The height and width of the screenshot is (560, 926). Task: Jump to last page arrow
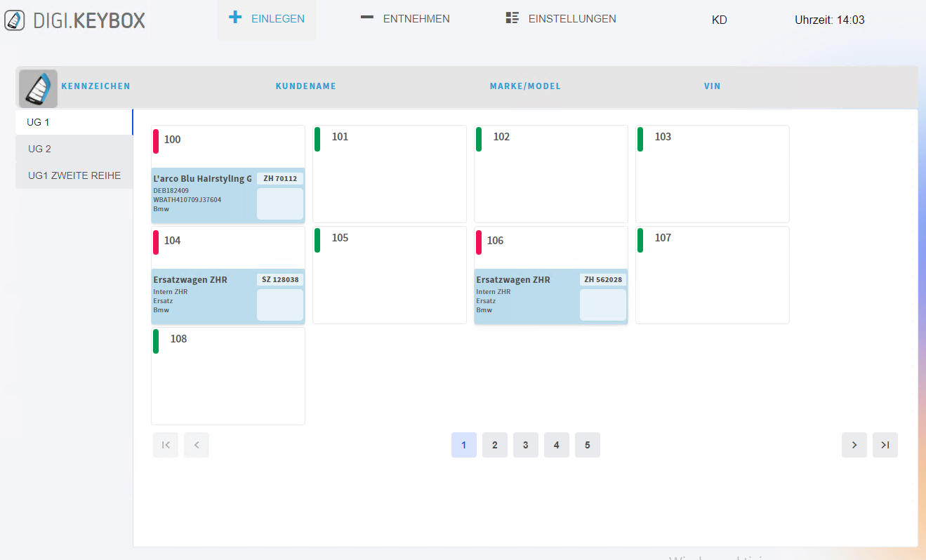pos(885,445)
